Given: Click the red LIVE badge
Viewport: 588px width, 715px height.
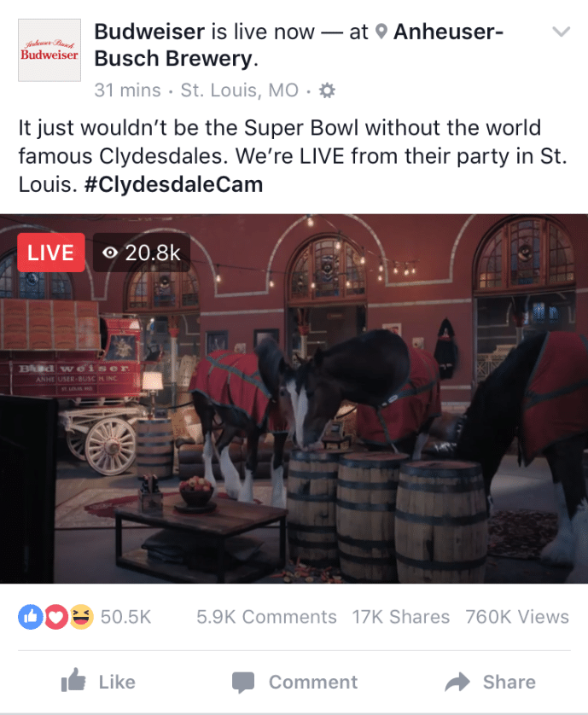Looking at the screenshot, I should click(x=51, y=253).
